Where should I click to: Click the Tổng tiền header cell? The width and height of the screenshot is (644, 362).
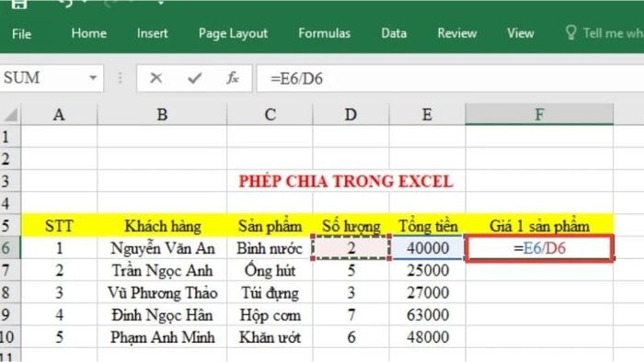(x=427, y=225)
